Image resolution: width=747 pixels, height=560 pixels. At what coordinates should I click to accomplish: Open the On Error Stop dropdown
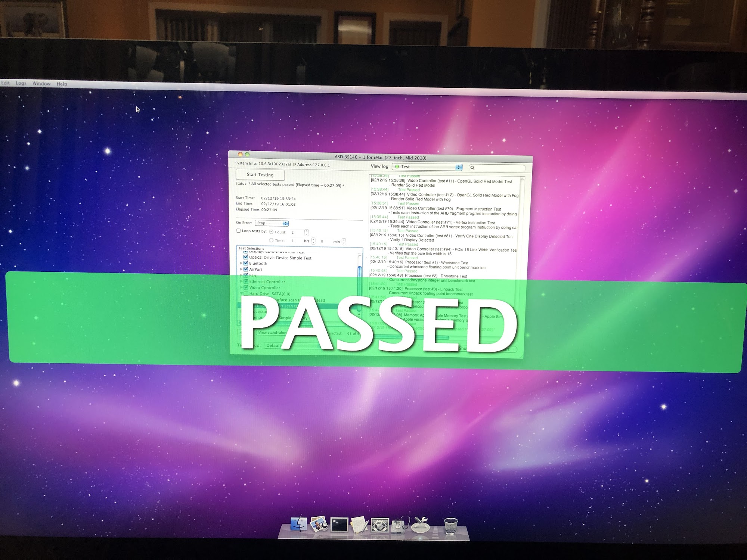272,223
